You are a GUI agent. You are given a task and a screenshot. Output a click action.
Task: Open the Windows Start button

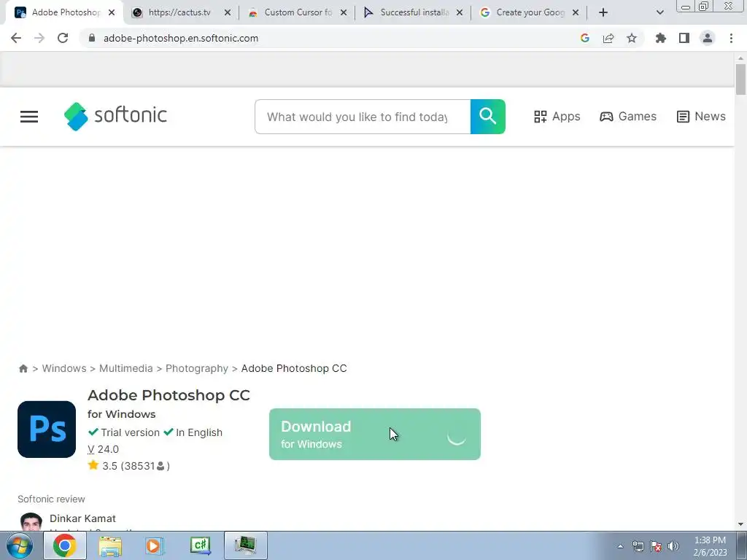[19, 545]
